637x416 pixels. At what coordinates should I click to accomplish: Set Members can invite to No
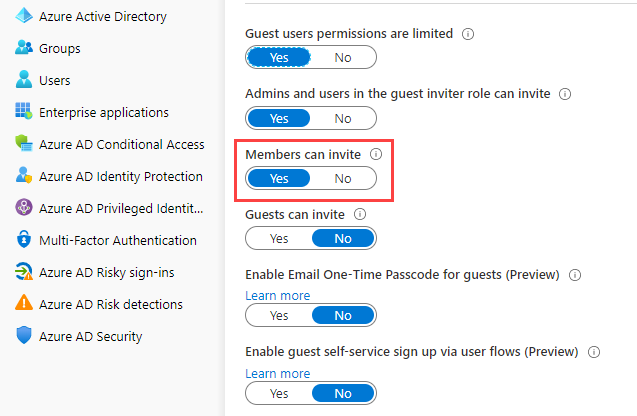343,179
